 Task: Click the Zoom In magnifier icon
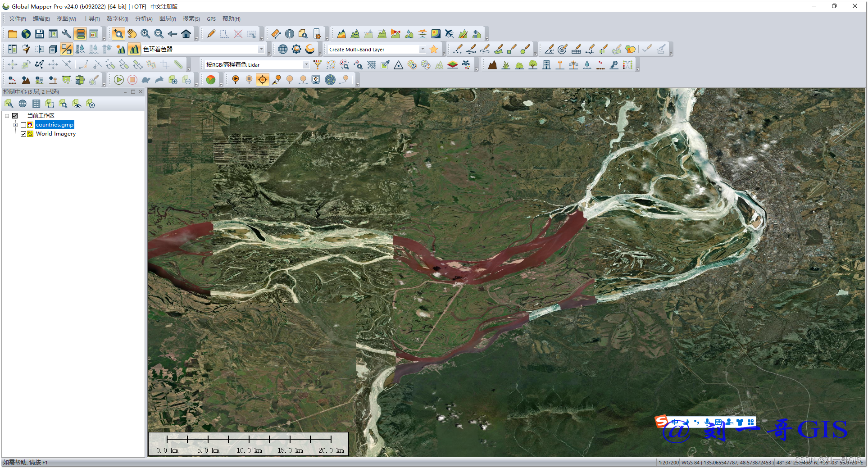(x=145, y=34)
